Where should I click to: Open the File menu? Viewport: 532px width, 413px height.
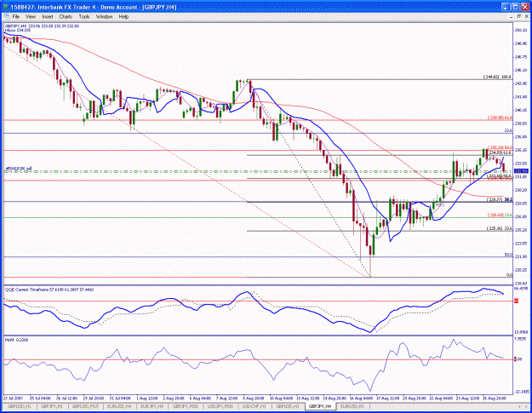click(16, 17)
